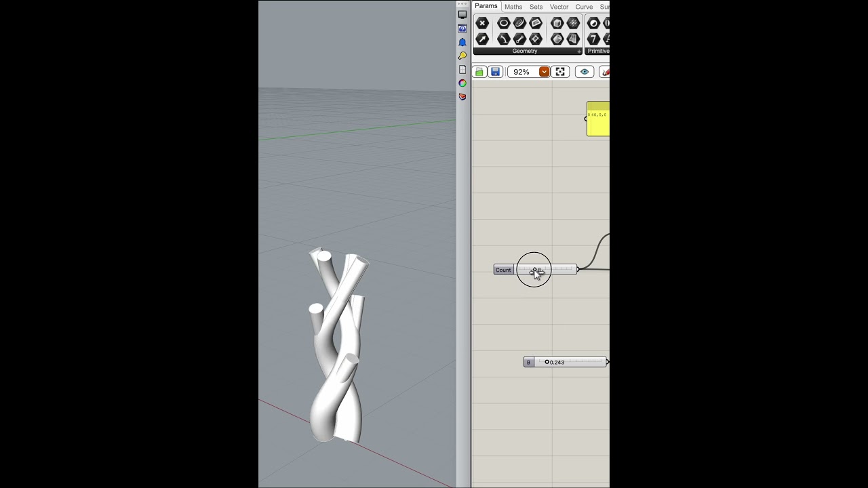Screen dimensions: 868x488
Task: Click the Rhino help question-mark sidebar icon
Action: coord(462,28)
